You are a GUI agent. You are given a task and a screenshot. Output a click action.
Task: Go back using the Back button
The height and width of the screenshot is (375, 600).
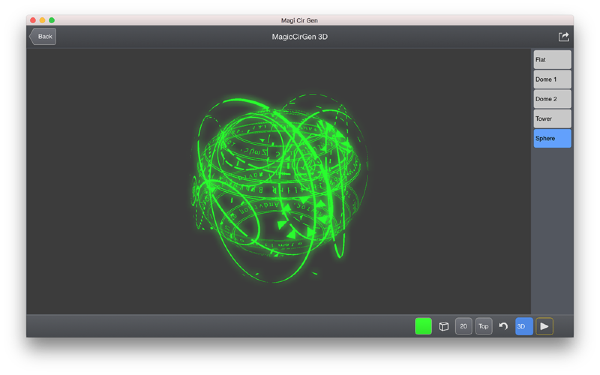[43, 37]
